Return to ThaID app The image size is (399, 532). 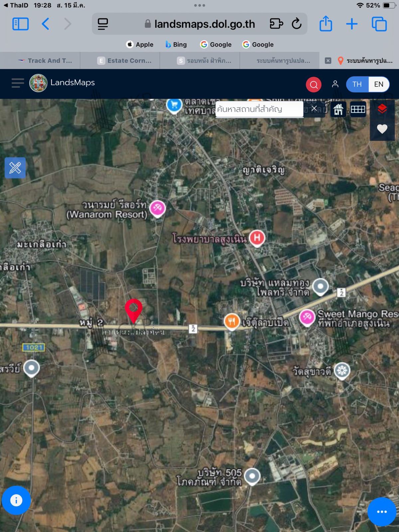pyautogui.click(x=16, y=5)
